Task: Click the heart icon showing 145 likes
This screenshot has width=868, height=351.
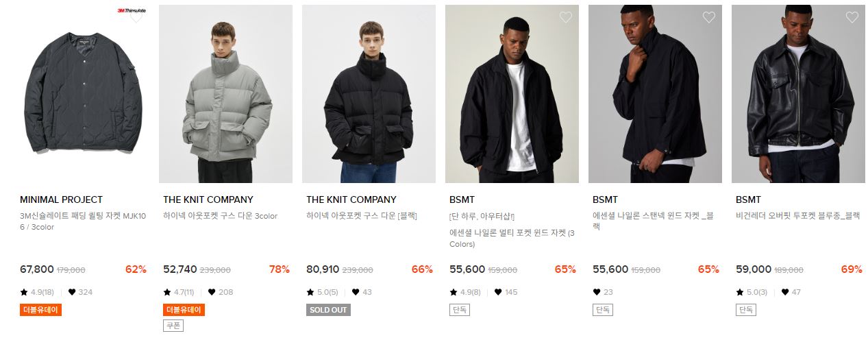Action: [x=498, y=292]
